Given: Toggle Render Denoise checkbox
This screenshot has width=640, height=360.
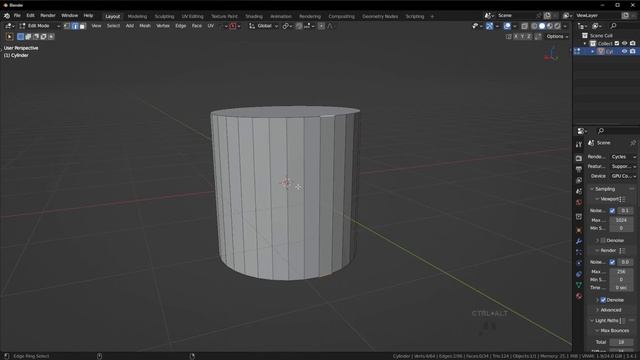Looking at the screenshot, I should click(x=603, y=300).
